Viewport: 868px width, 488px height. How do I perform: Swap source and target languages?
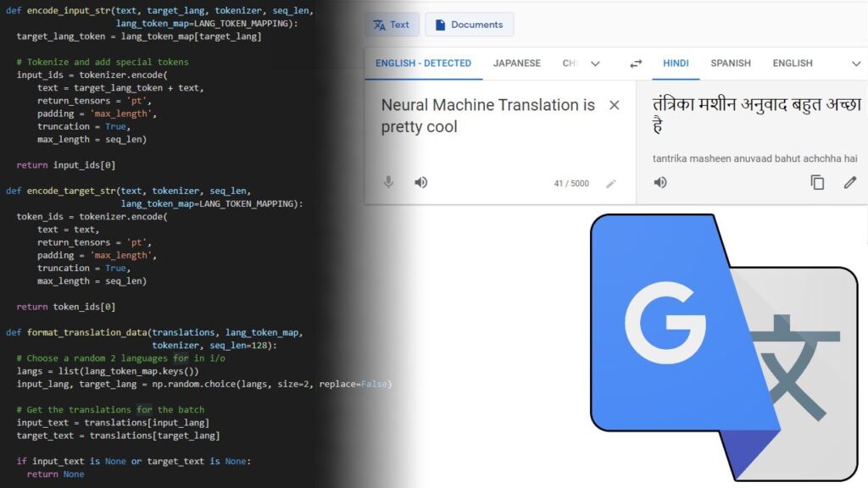click(x=636, y=64)
